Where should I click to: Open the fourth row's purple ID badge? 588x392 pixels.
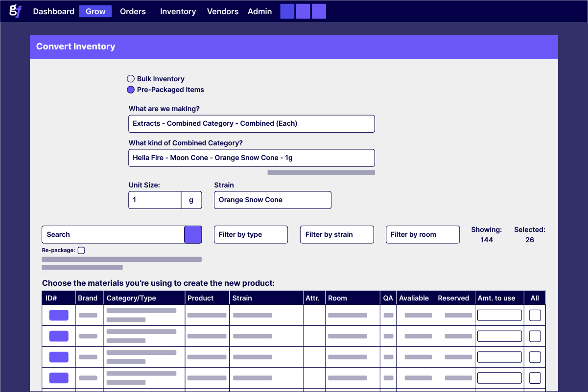59,378
